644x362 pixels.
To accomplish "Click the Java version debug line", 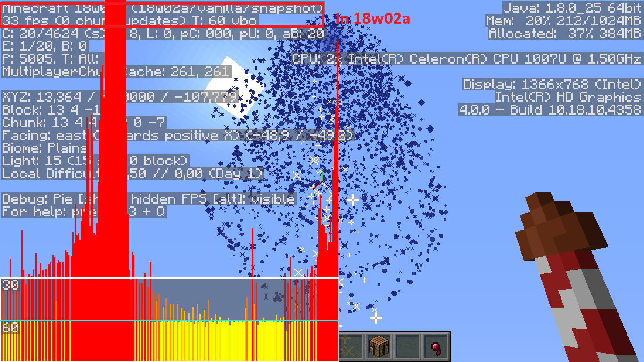I will (572, 8).
